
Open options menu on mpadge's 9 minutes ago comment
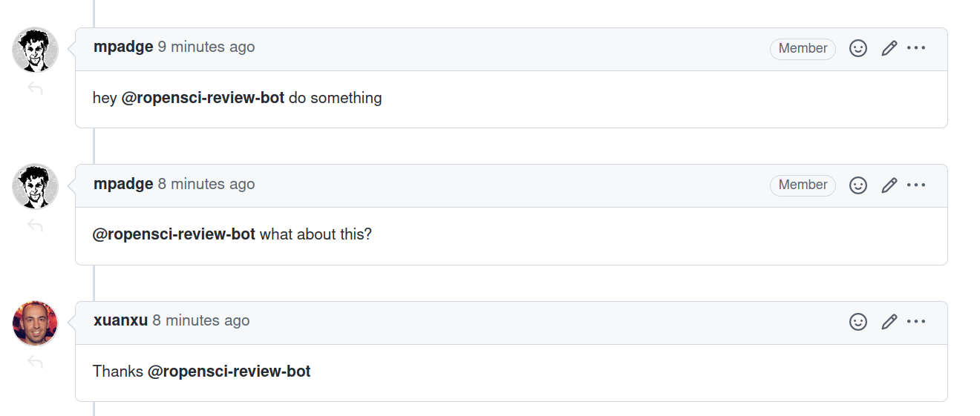916,48
